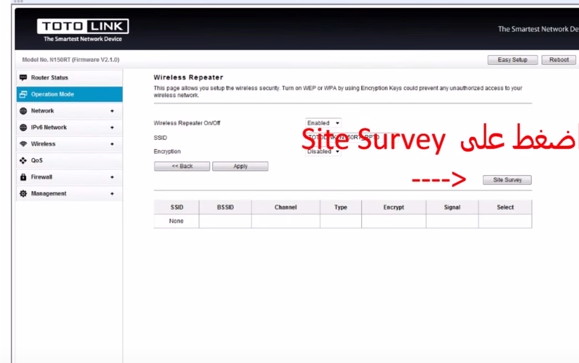Open the IPv6 Network menu section
Viewport: 579px width, 363px height.
pyautogui.click(x=69, y=127)
